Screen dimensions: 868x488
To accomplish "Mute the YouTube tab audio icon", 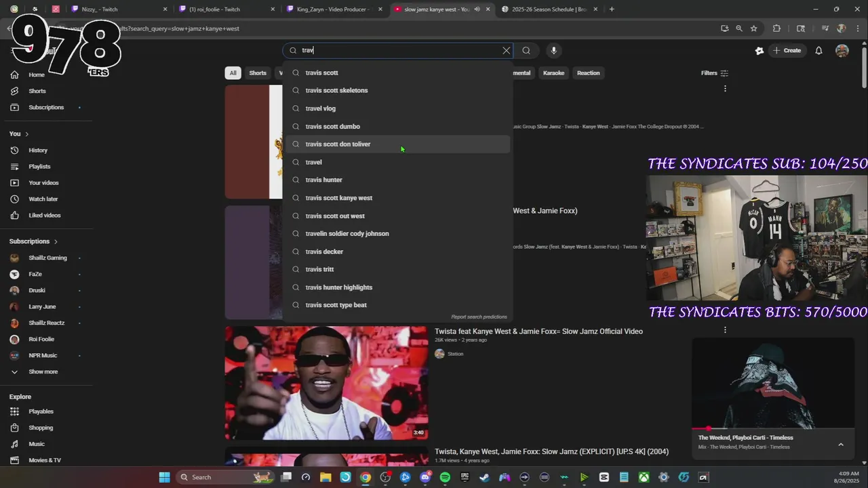I will coord(477,9).
